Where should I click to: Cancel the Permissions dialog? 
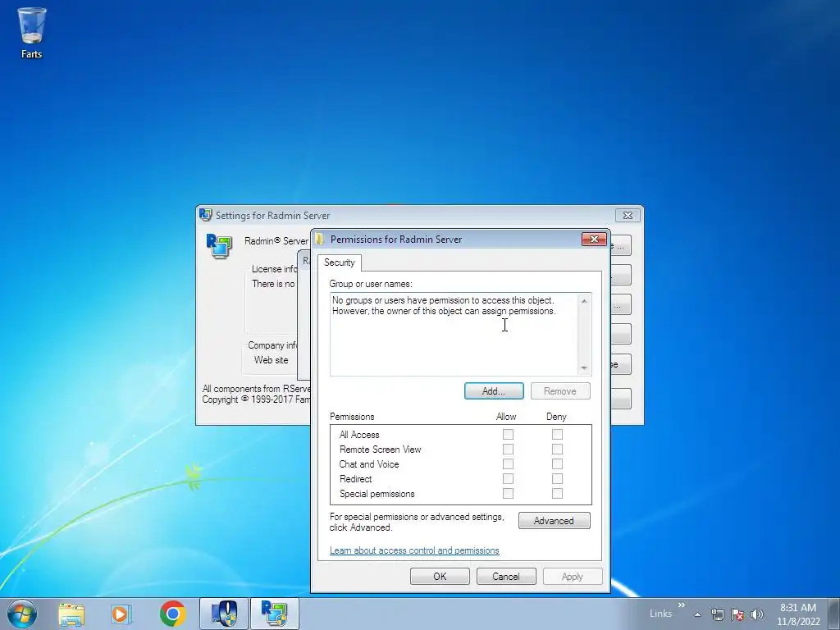pos(506,577)
